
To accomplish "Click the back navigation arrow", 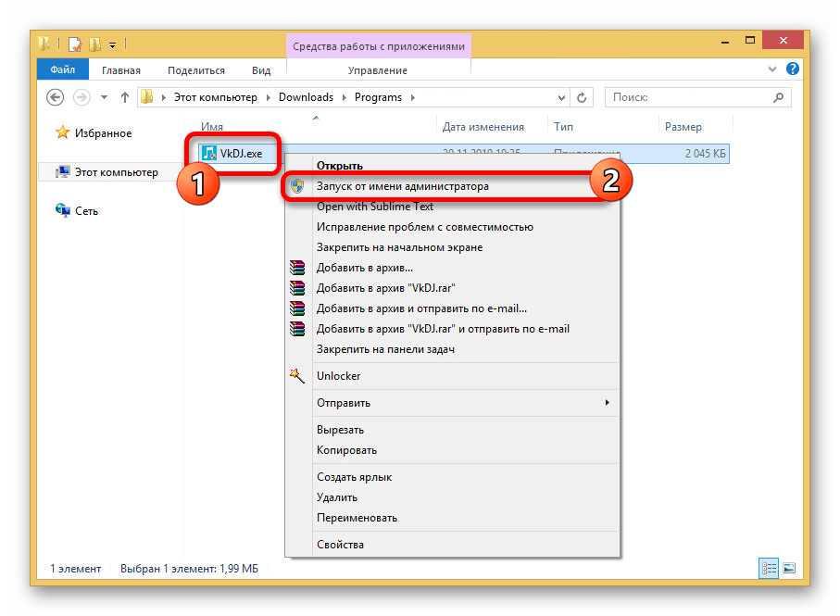I will pyautogui.click(x=55, y=97).
